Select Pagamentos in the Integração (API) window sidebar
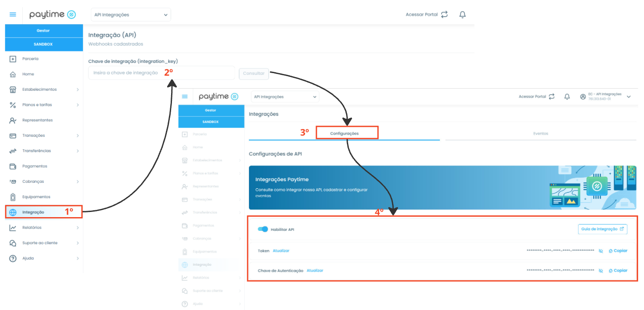The image size is (644, 310). 44,166
